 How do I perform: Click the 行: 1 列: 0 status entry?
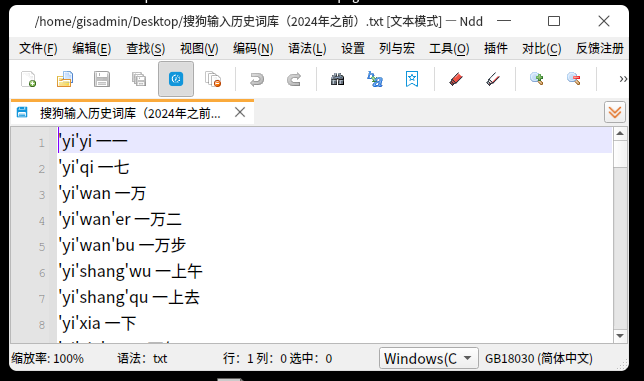click(x=255, y=358)
